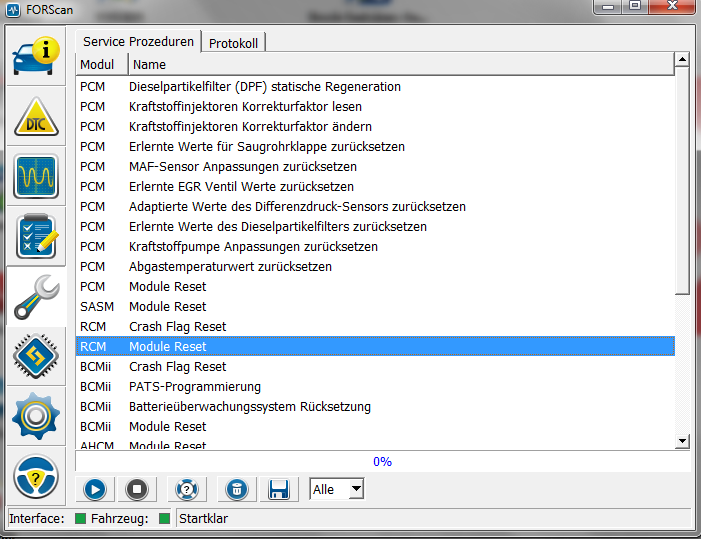
Task: Select the Service Prozeduren tab
Action: click(138, 42)
